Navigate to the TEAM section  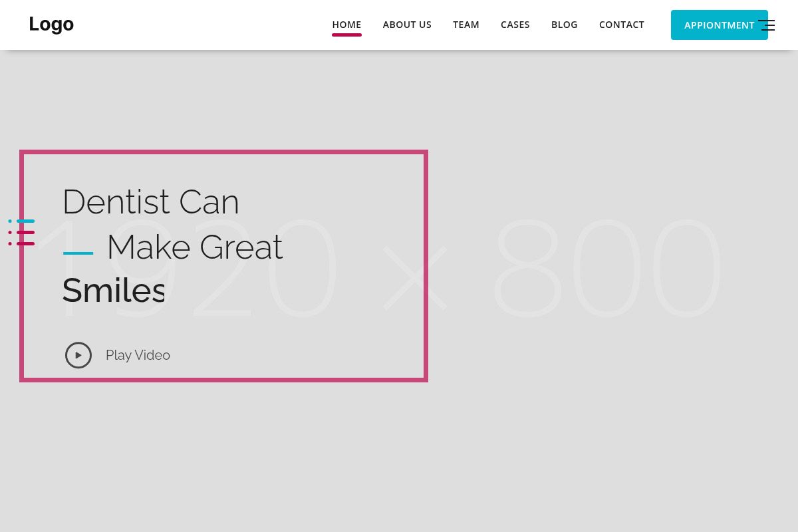tap(465, 25)
